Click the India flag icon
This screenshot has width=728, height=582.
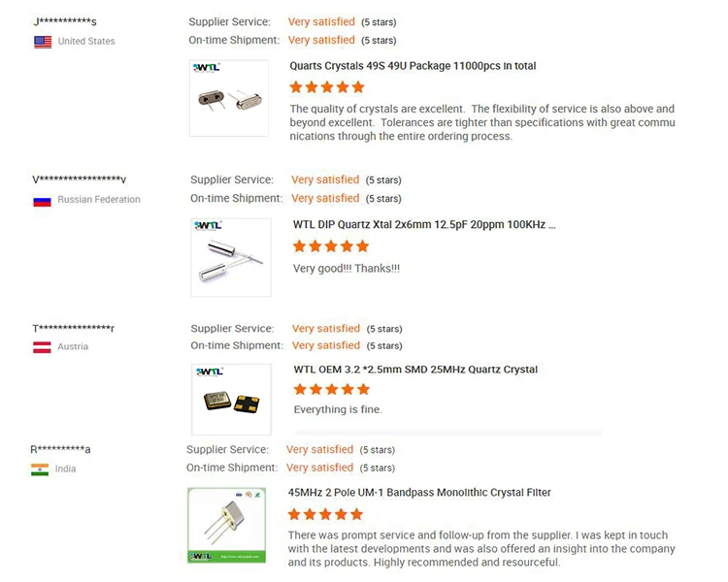pos(40,469)
